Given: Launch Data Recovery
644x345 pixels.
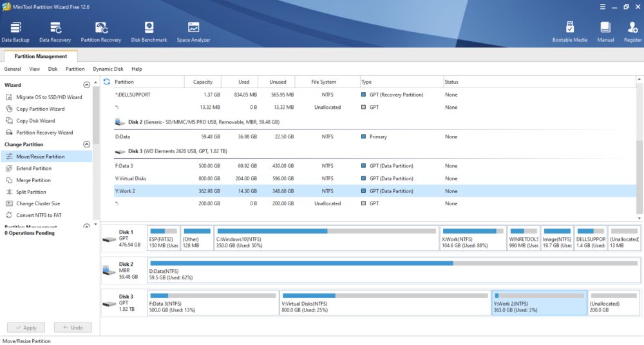Looking at the screenshot, I should [55, 32].
